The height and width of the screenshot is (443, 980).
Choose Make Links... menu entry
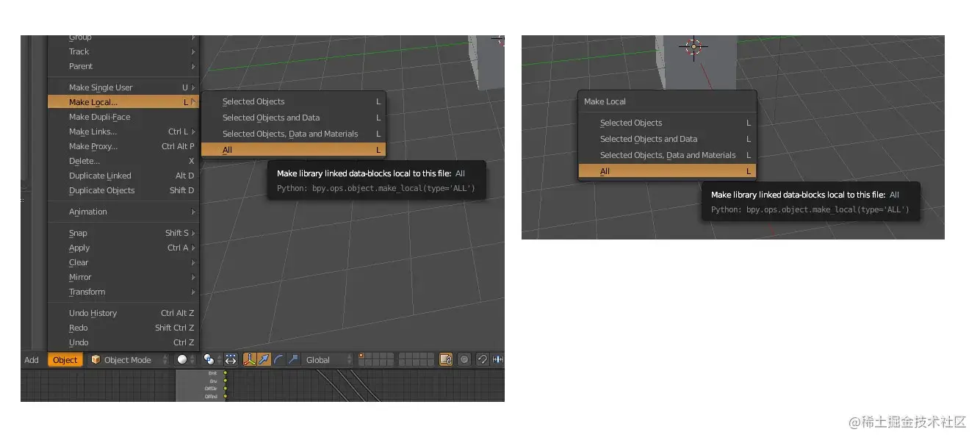point(123,132)
